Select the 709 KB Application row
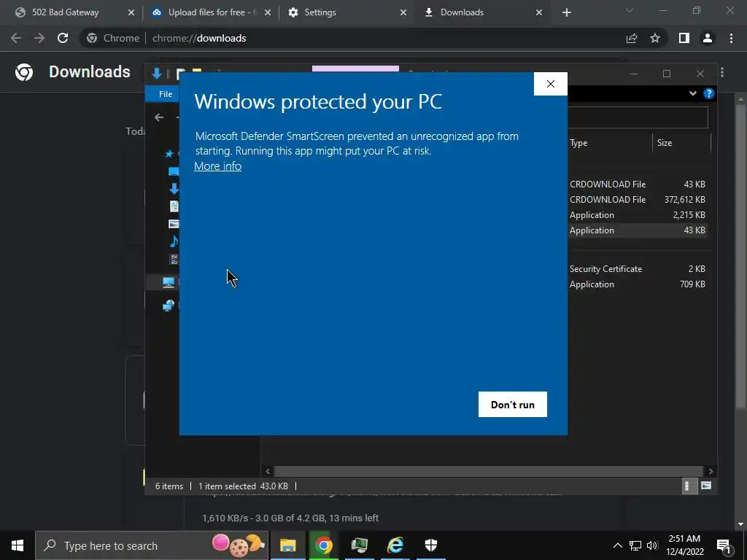The height and width of the screenshot is (560, 747). [638, 284]
